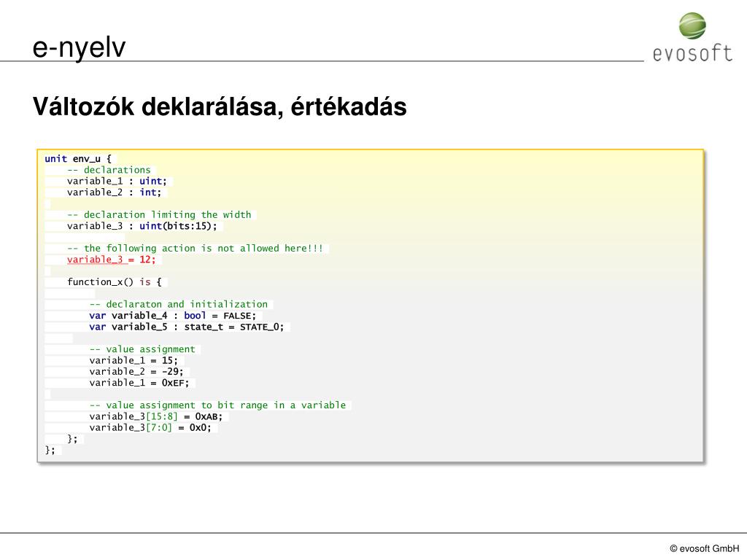The height and width of the screenshot is (560, 747).
Task: Select the '-- declarations' comment line
Action: coord(109,170)
